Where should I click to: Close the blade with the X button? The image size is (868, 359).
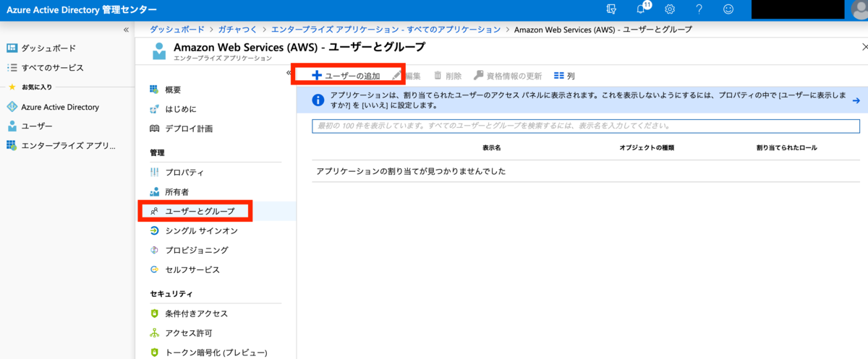(x=864, y=46)
